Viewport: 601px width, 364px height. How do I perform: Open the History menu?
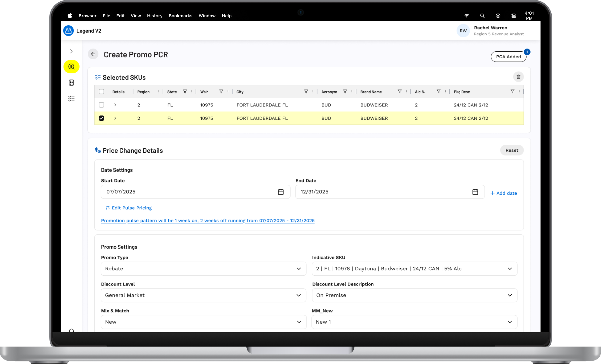point(155,16)
